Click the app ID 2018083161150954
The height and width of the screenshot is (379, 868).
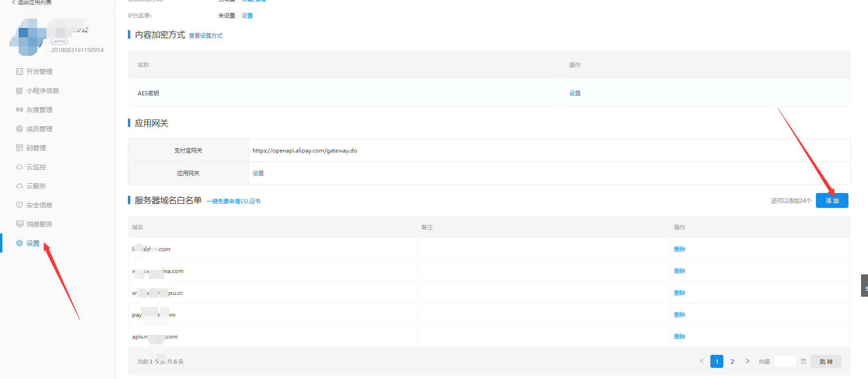[77, 50]
